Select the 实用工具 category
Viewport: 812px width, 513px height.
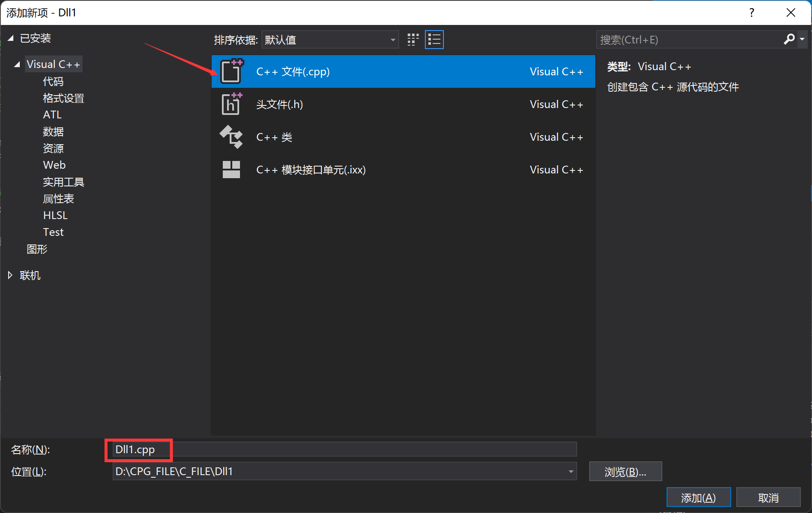[64, 182]
